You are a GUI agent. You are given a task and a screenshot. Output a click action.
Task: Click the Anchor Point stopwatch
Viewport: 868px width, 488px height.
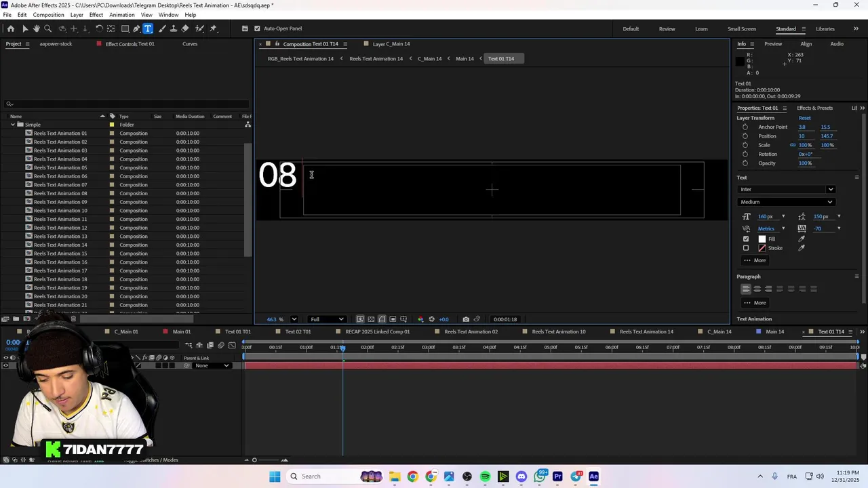(x=745, y=127)
